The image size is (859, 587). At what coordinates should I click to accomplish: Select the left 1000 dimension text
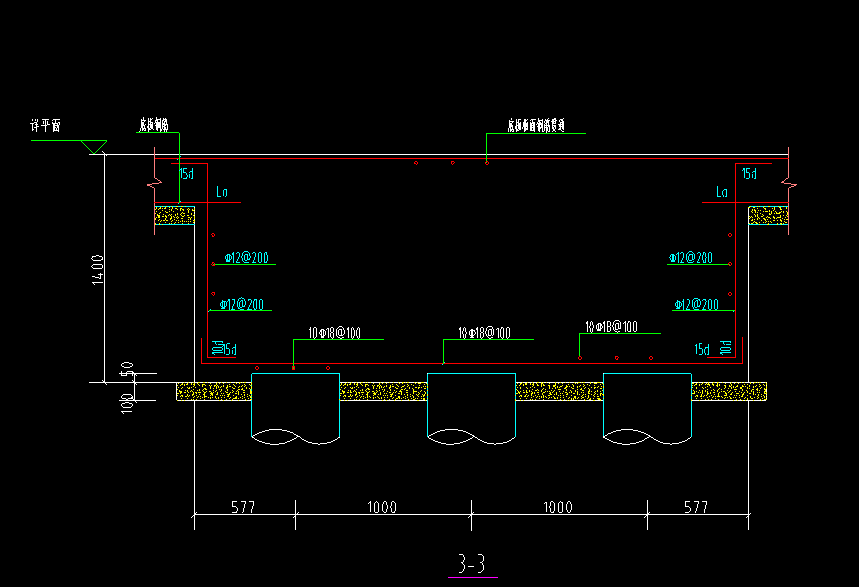coord(382,507)
